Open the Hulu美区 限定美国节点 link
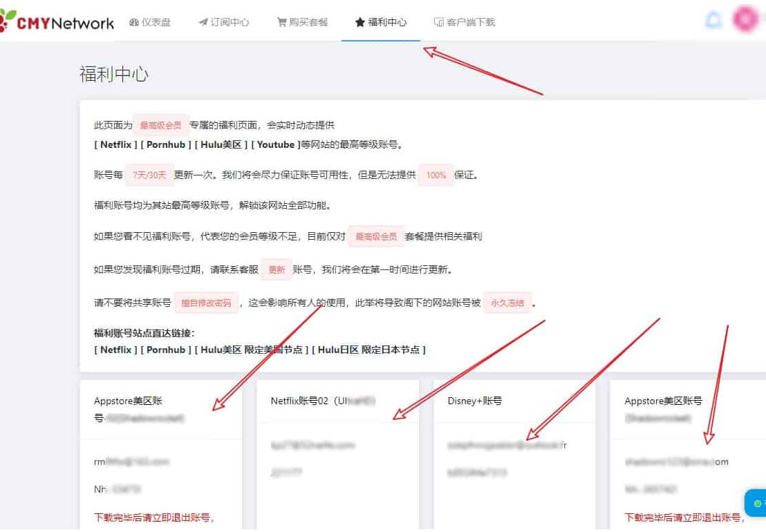This screenshot has width=766, height=532. (x=252, y=350)
